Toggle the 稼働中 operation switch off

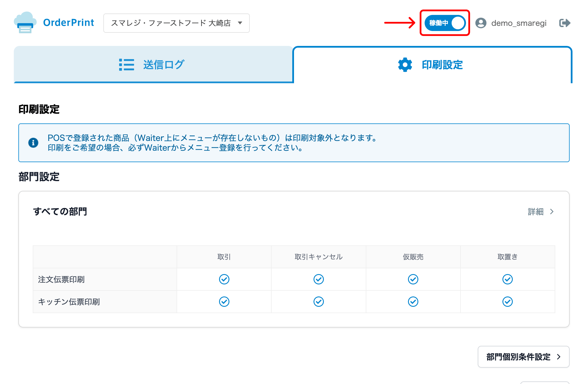(445, 23)
